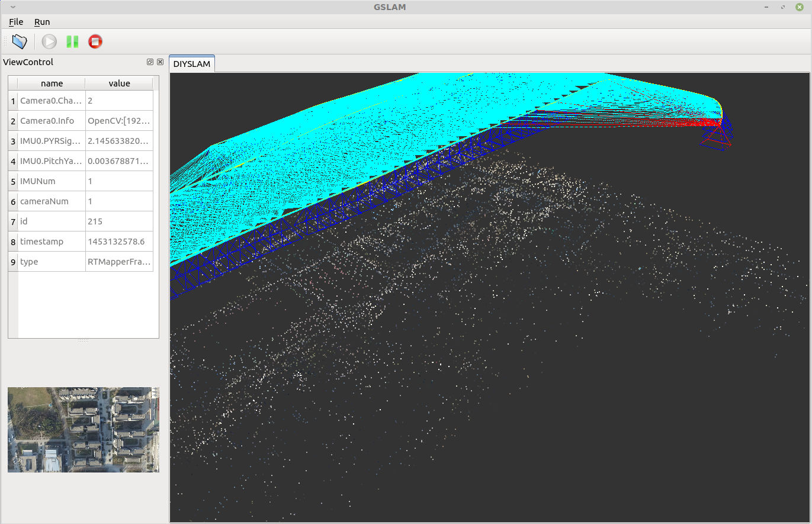Click the window menu arrow in title bar
Image resolution: width=812 pixels, height=524 pixels.
pyautogui.click(x=13, y=7)
